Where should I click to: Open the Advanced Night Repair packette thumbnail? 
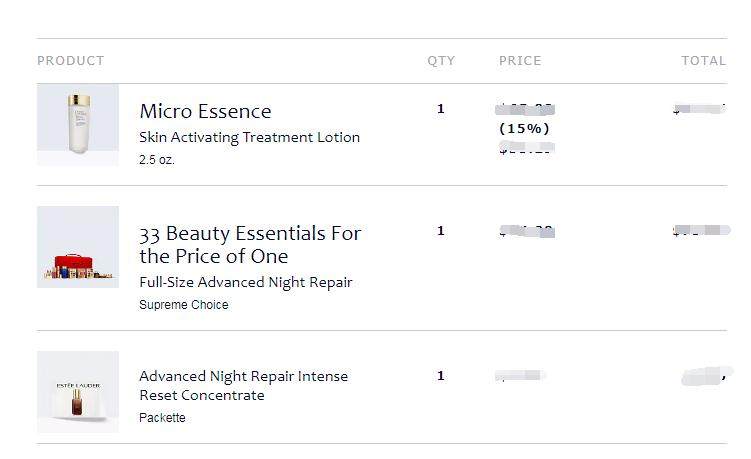coord(78,392)
